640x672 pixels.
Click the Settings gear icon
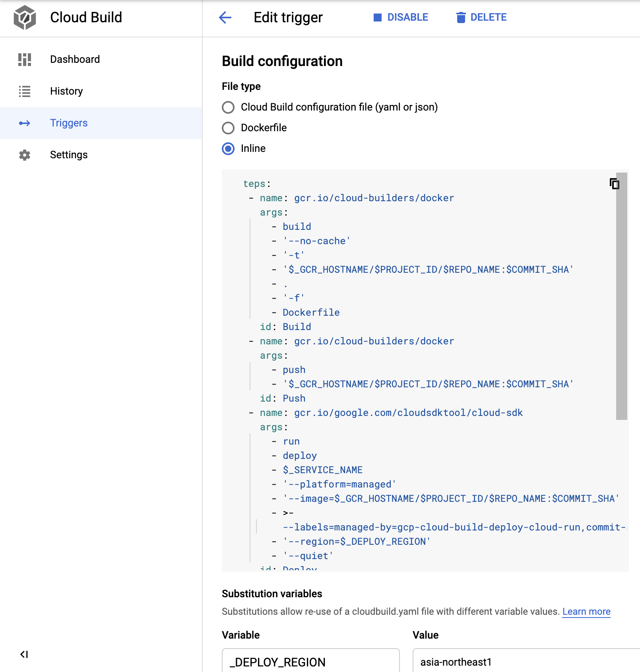pyautogui.click(x=25, y=155)
